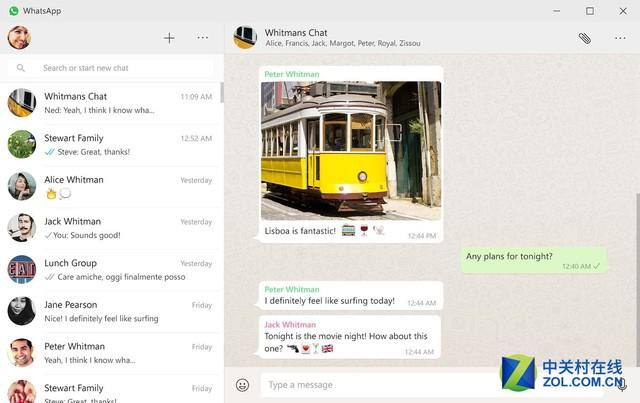Open group info via Whitmans Chat title
The image size is (640, 403).
(296, 32)
